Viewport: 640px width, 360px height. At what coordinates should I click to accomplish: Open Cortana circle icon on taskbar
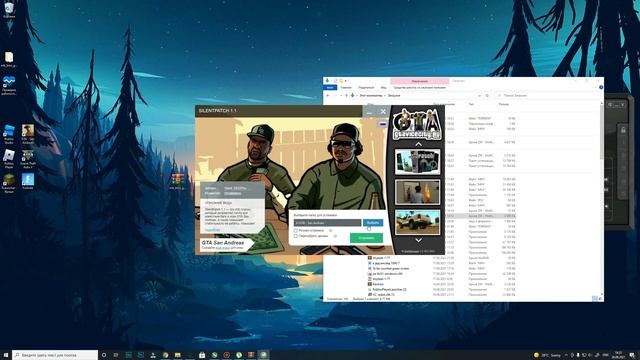[x=104, y=355]
